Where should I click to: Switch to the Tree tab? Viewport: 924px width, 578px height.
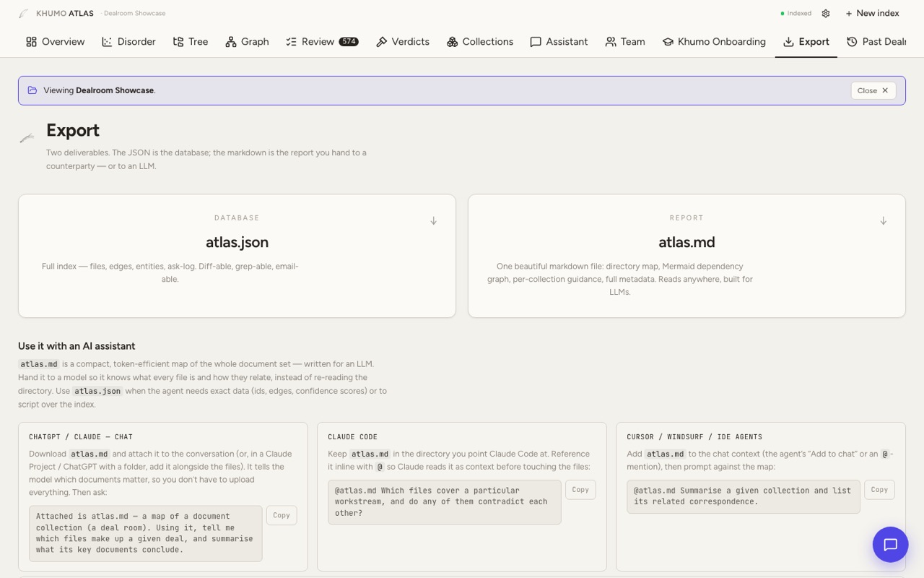pos(191,42)
